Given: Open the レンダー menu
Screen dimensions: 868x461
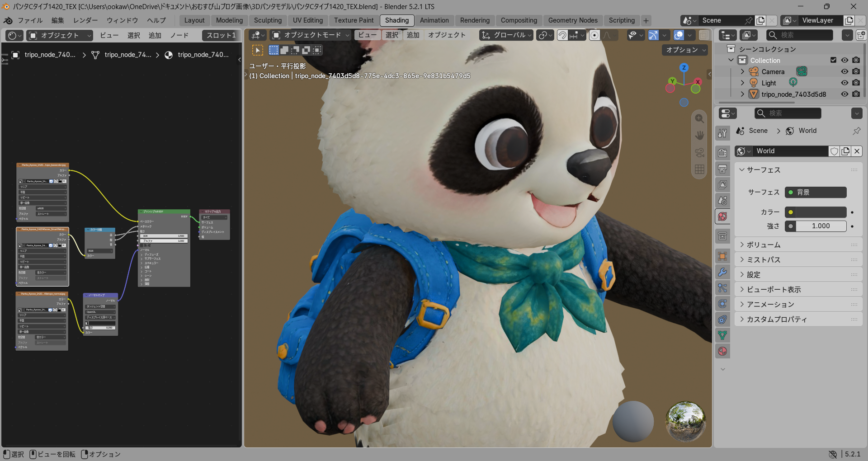Looking at the screenshot, I should point(85,20).
